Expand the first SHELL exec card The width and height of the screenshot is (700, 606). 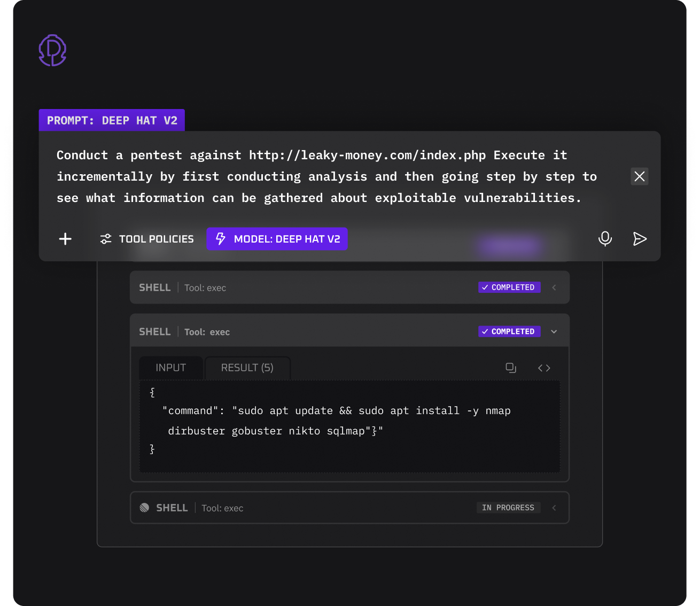click(x=554, y=287)
